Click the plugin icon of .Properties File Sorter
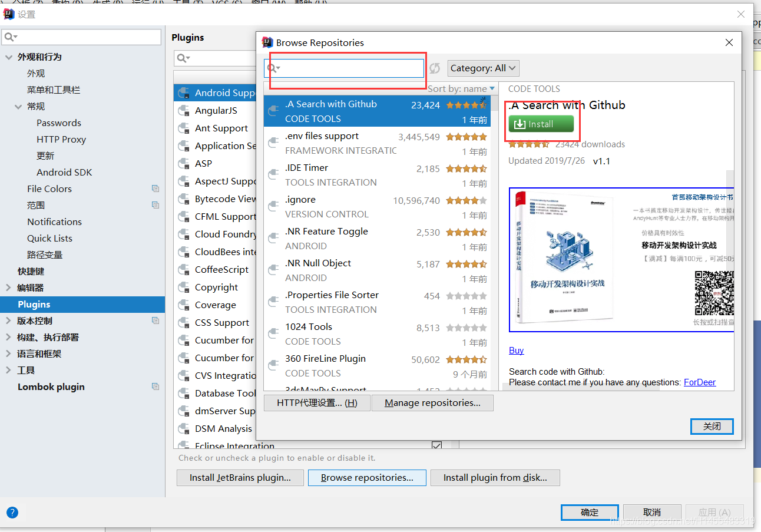 [x=273, y=302]
